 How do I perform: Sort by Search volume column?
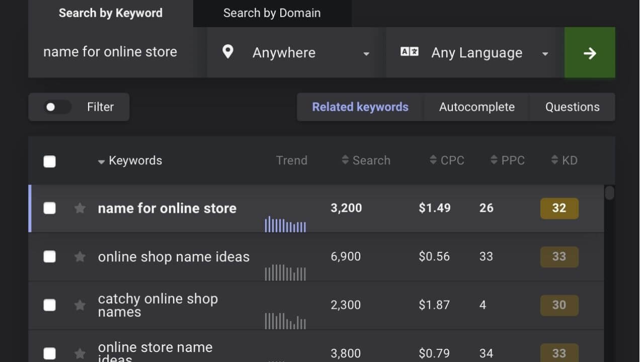[366, 160]
